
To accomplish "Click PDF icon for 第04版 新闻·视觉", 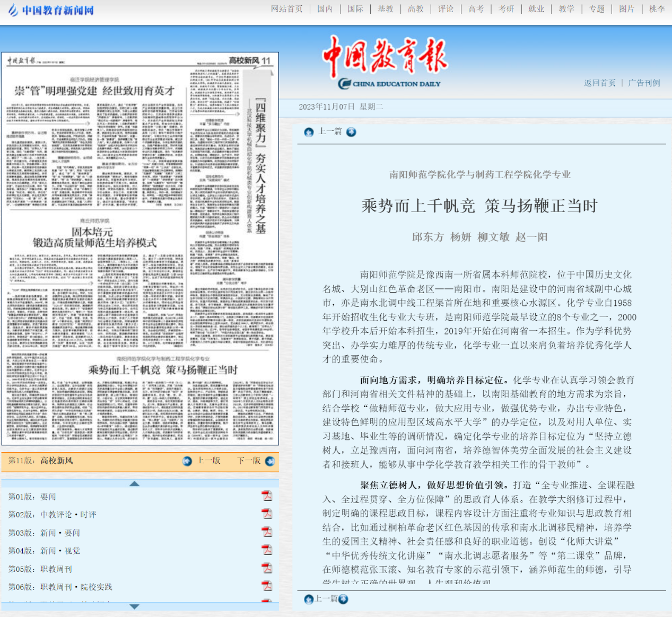I will (267, 550).
